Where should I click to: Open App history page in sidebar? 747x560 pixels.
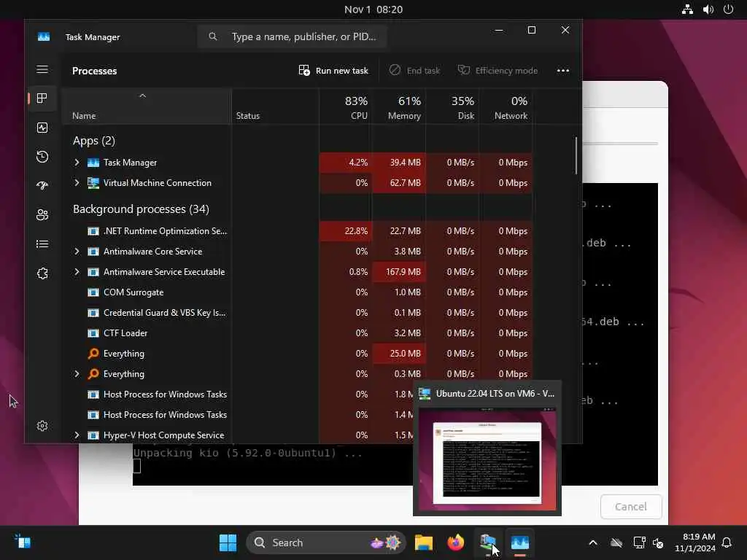tap(42, 157)
